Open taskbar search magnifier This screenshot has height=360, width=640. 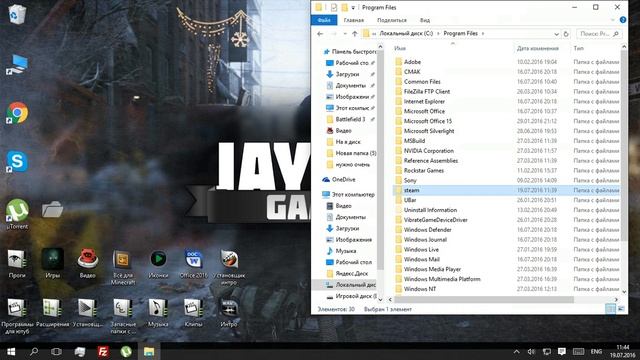tap(34, 351)
